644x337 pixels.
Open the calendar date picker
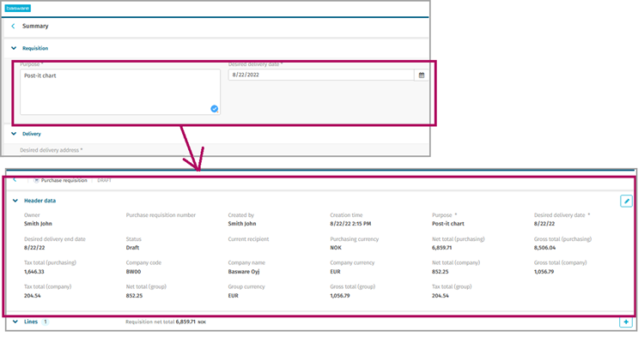422,75
